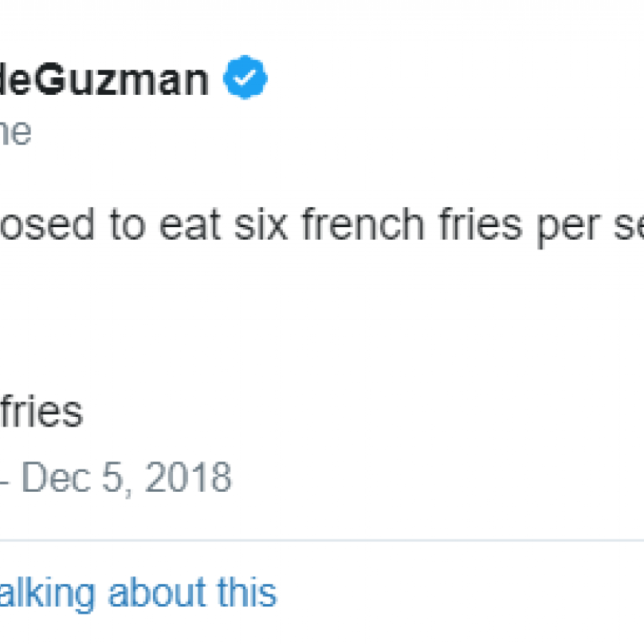This screenshot has height=644, width=644.
Task: Click the tweet text about french fries
Action: click(322, 226)
